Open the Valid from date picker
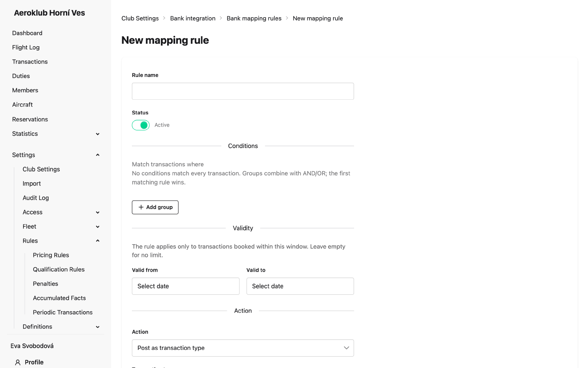This screenshot has height=368, width=588. click(186, 286)
